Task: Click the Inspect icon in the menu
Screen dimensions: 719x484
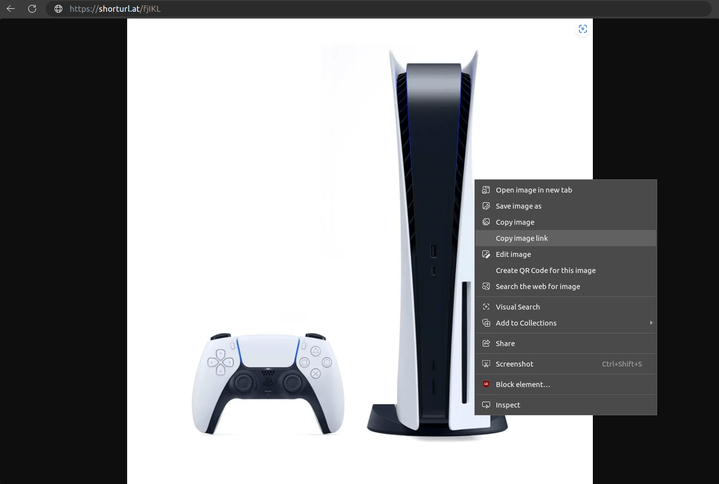Action: click(486, 405)
